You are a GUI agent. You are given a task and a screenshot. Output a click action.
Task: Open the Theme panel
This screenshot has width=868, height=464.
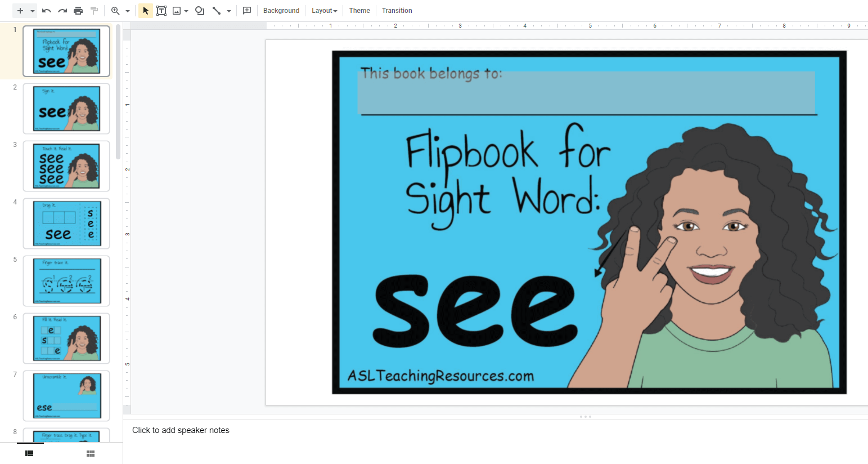click(359, 11)
